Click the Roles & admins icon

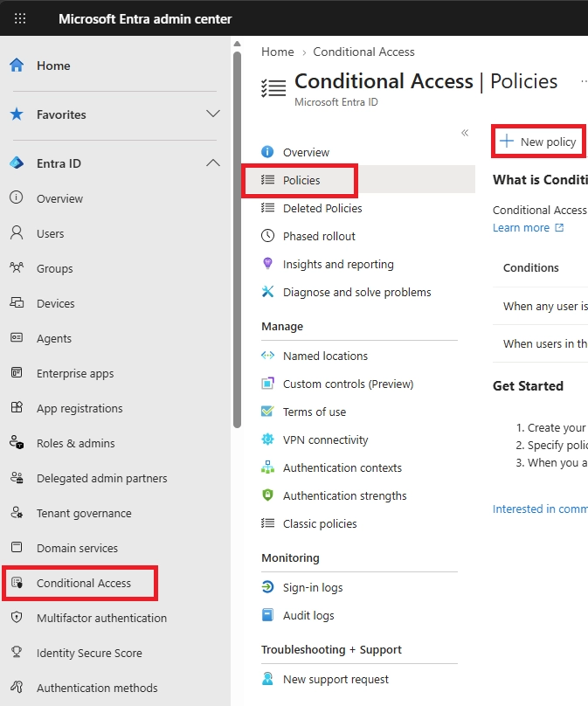pyautogui.click(x=17, y=443)
